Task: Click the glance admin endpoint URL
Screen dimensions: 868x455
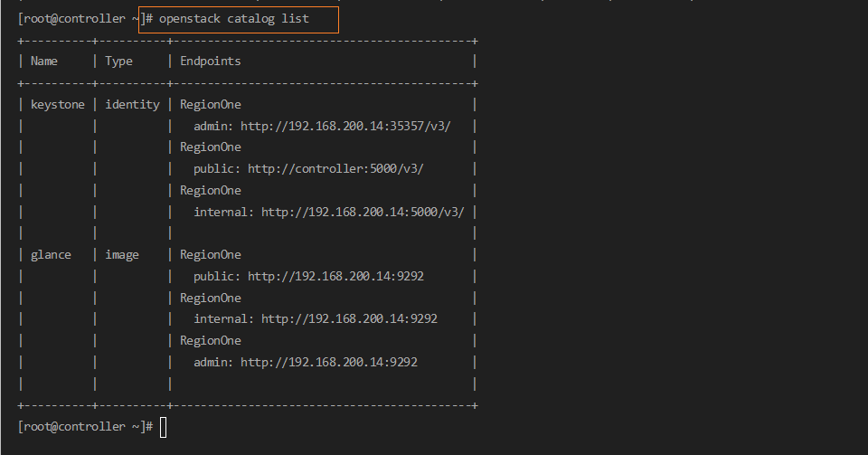Action: pos(328,362)
